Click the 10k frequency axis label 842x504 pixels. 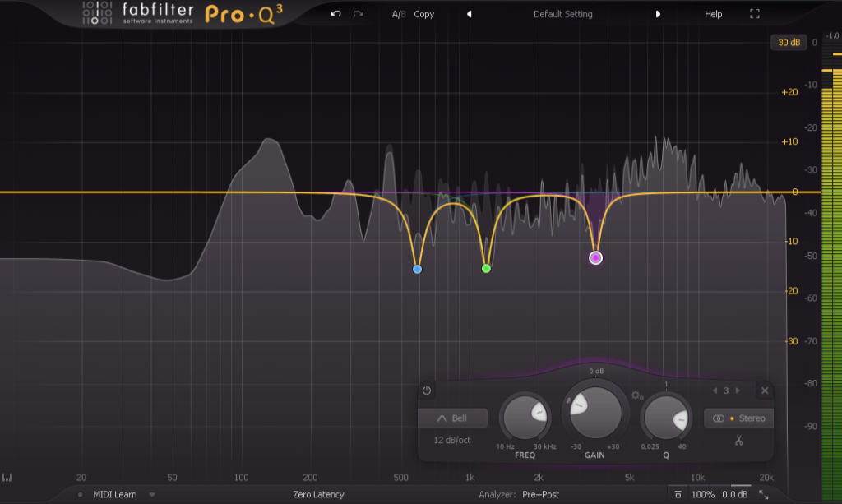pyautogui.click(x=697, y=477)
